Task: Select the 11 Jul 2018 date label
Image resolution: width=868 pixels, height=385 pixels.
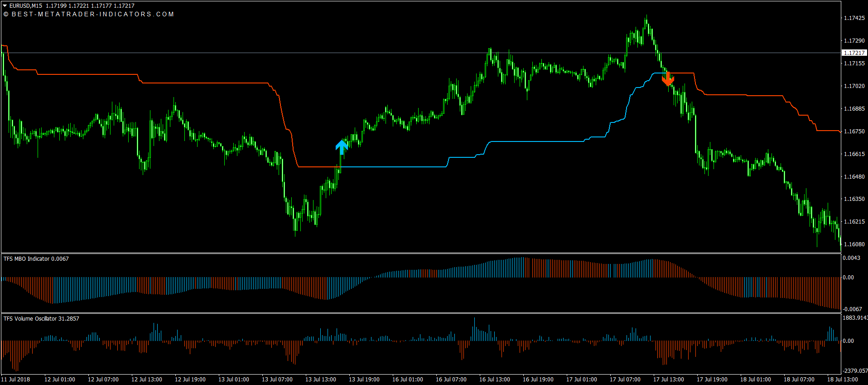Action: tap(16, 380)
